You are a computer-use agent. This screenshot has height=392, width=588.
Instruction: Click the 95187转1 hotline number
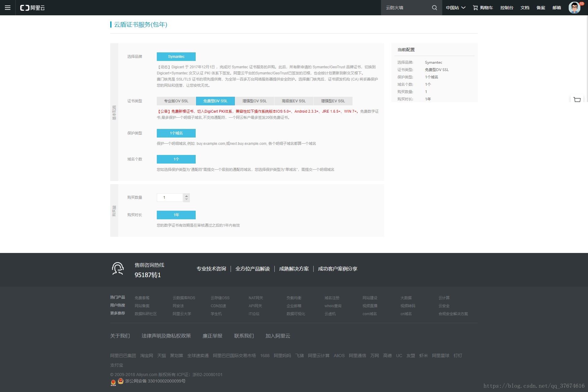(x=148, y=275)
